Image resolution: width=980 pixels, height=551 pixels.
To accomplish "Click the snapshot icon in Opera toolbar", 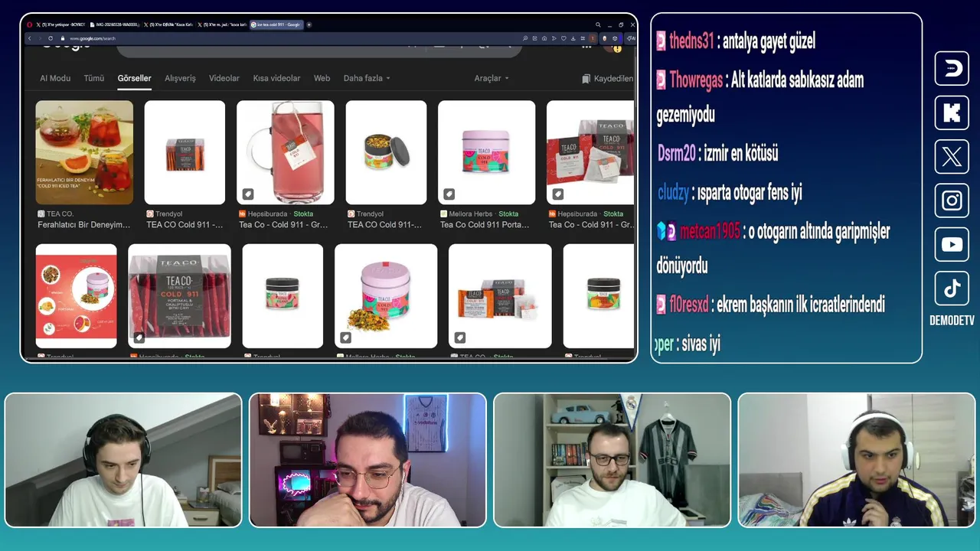I will point(534,38).
